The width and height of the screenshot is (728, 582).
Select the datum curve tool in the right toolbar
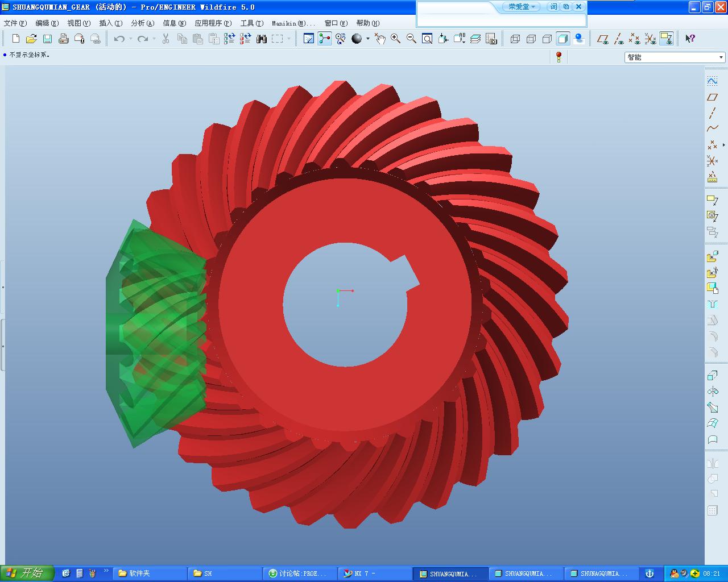pos(712,129)
